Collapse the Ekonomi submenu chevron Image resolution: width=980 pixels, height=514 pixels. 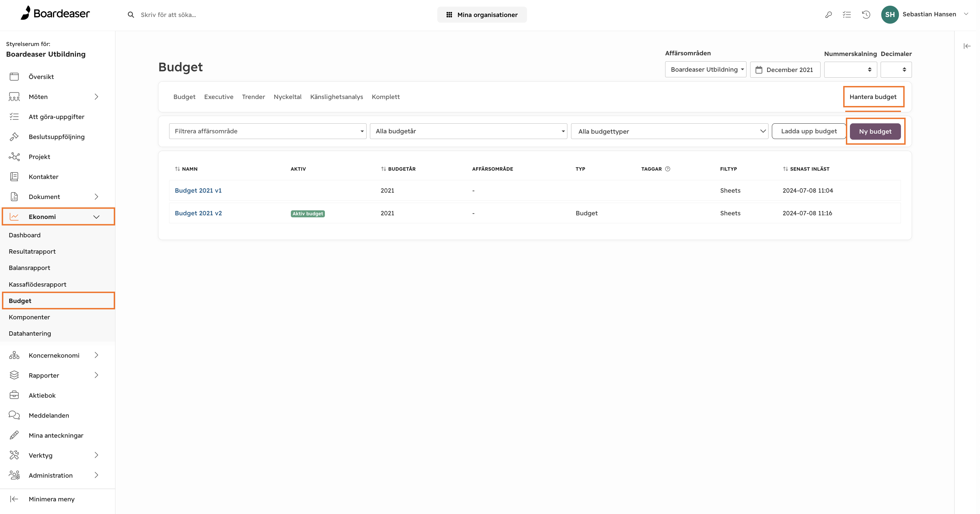pyautogui.click(x=96, y=217)
